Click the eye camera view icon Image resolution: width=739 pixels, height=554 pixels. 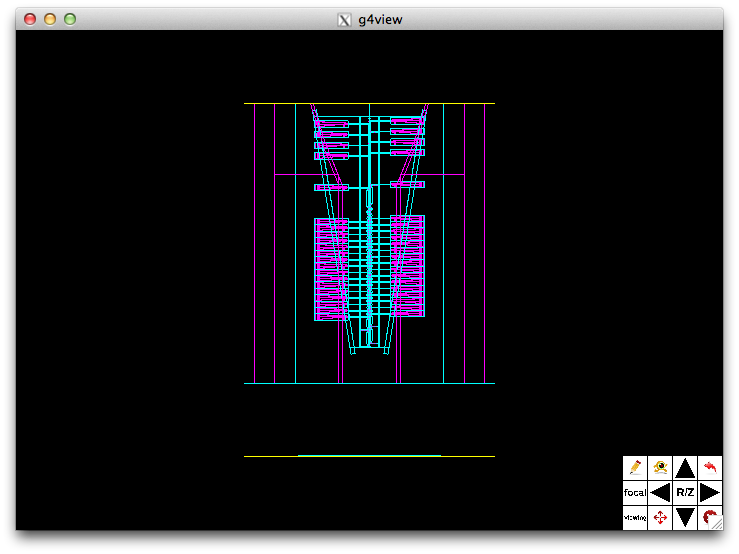point(660,467)
